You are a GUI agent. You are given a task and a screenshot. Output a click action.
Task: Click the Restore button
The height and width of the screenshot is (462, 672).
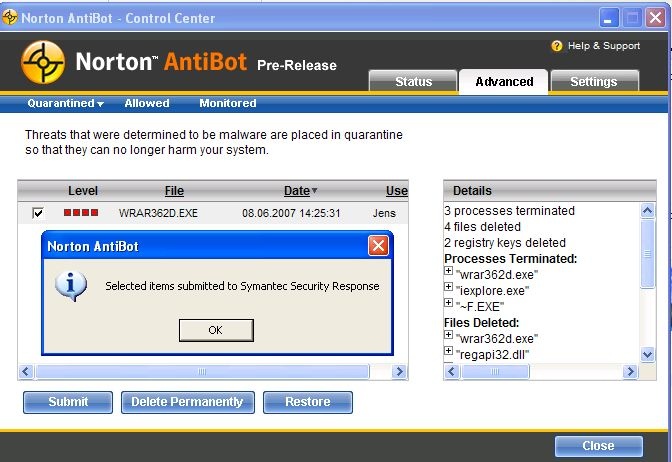click(x=308, y=402)
